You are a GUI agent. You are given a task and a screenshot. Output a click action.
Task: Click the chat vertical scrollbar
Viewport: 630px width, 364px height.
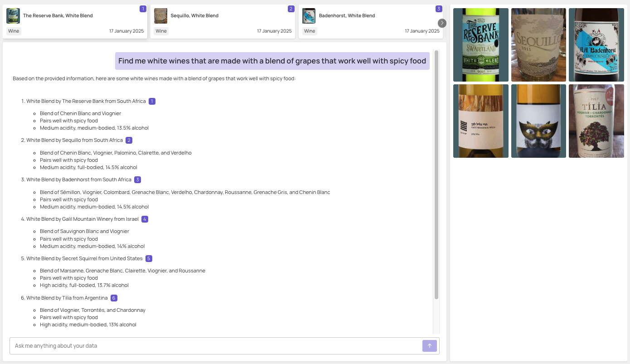click(436, 175)
